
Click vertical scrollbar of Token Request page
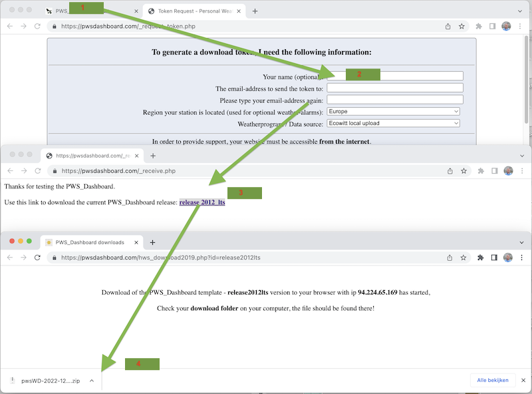pyautogui.click(x=527, y=78)
